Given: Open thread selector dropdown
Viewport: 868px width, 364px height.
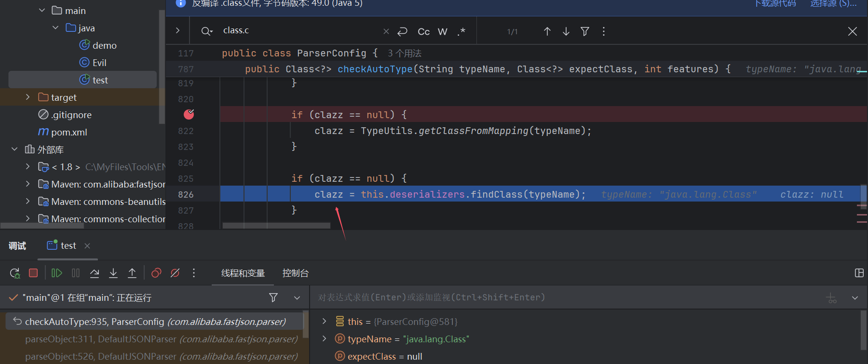Looking at the screenshot, I should click(297, 298).
